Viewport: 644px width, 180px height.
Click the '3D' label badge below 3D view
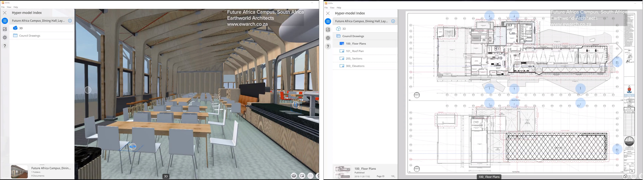click(x=166, y=176)
